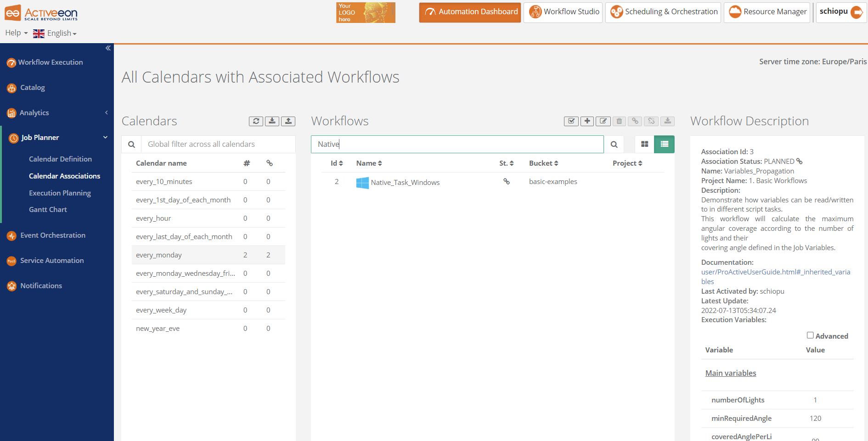Open Resource Manager
This screenshot has height=441, width=868.
(x=767, y=12)
